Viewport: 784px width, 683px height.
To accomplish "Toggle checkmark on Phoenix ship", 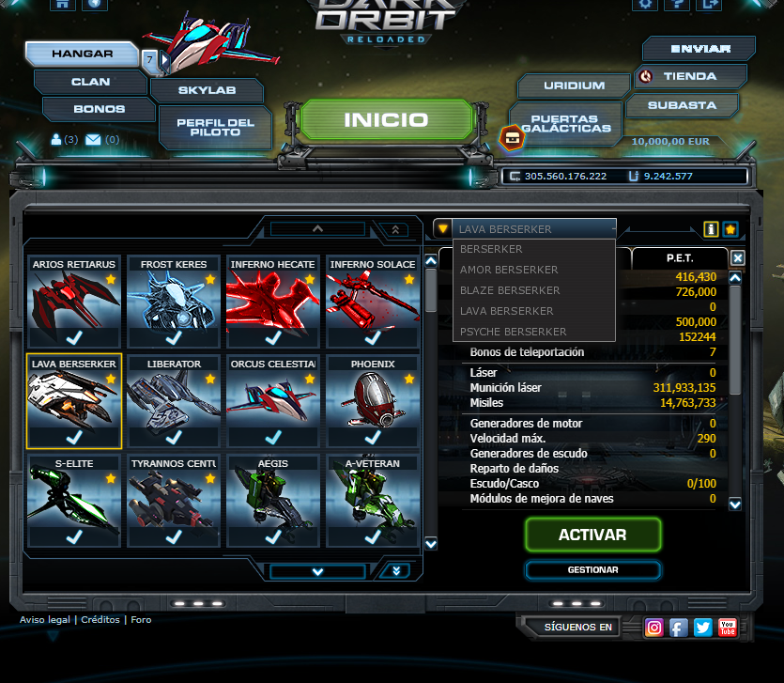I will [x=373, y=438].
